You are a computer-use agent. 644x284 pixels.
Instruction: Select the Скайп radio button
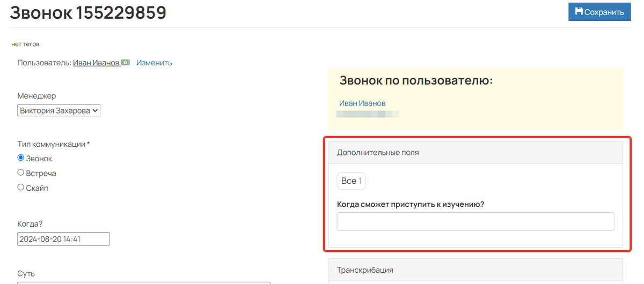point(21,188)
